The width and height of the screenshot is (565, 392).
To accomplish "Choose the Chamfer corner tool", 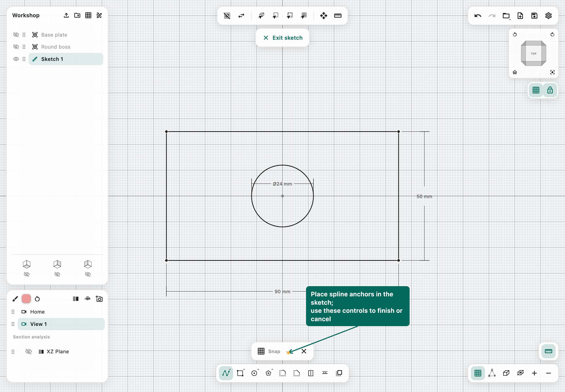I will click(x=297, y=373).
